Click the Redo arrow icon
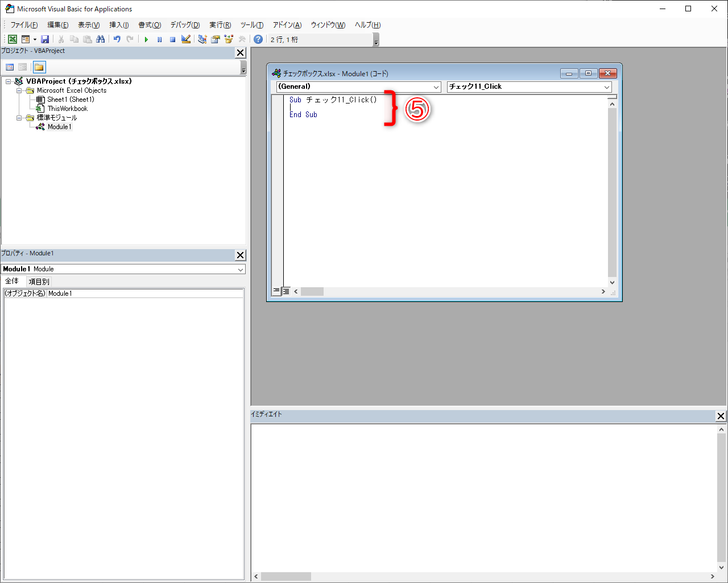 coord(130,39)
